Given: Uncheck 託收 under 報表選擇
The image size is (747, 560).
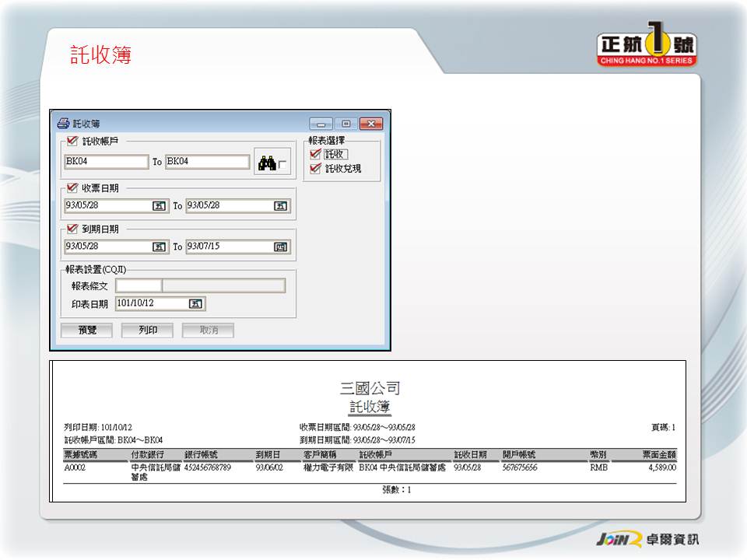Looking at the screenshot, I should point(315,154).
